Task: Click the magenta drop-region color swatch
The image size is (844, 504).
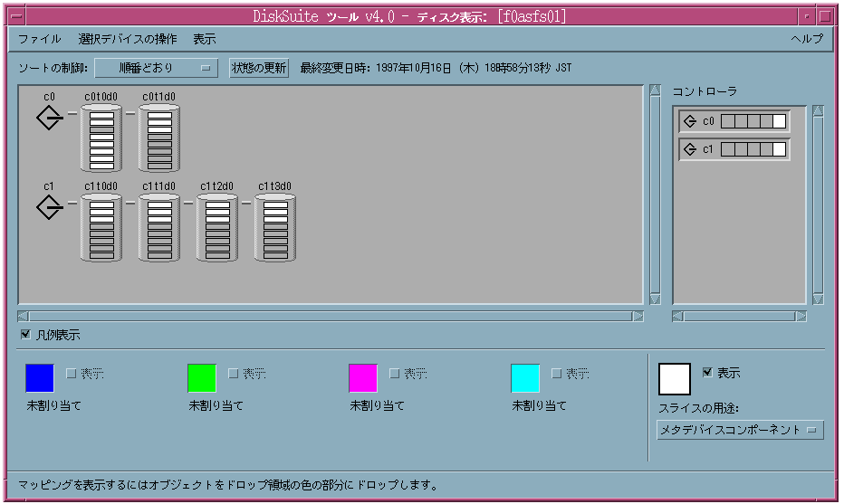Action: coord(363,378)
